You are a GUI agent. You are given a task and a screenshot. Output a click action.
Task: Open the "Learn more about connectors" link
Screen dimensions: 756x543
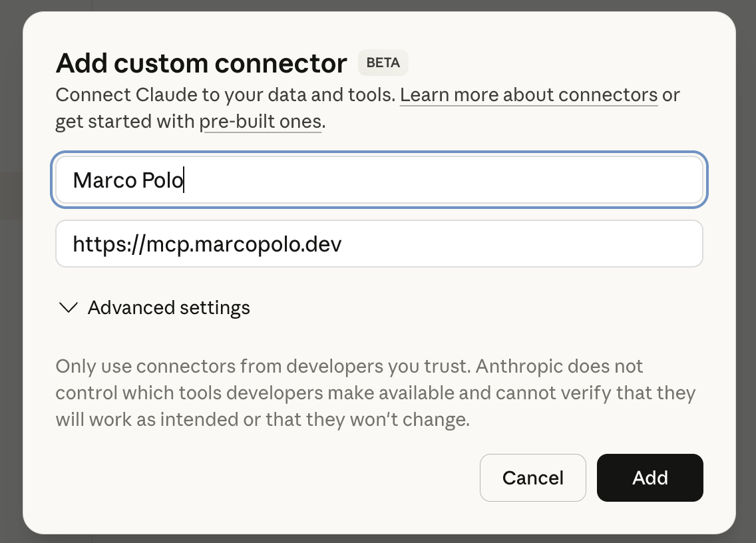point(528,94)
